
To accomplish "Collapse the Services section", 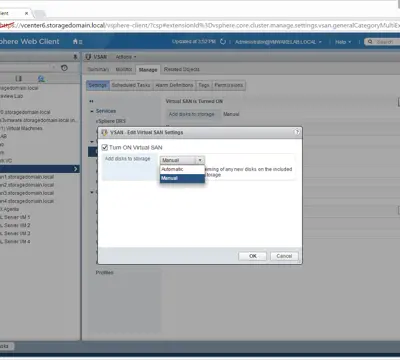I will [92, 111].
